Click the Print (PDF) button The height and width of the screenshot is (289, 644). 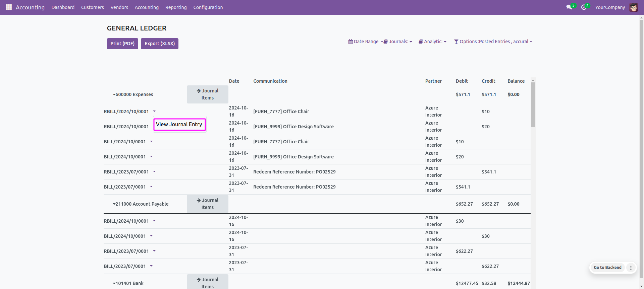pyautogui.click(x=122, y=44)
